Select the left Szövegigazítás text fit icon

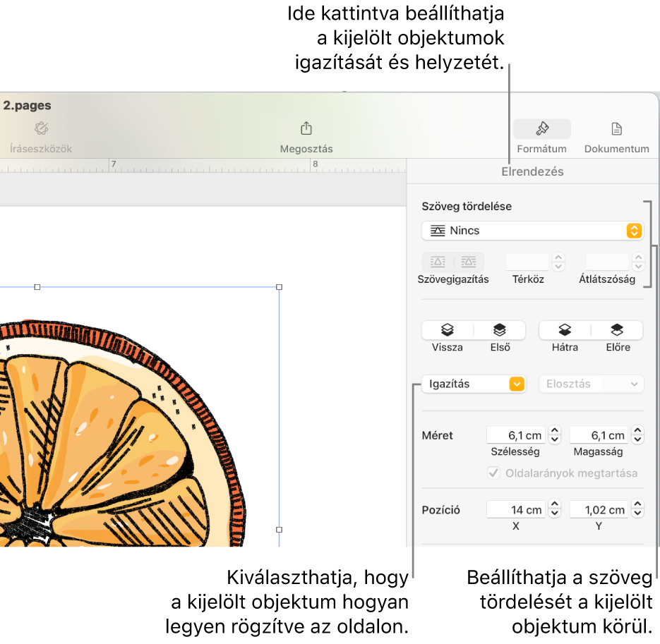point(438,262)
